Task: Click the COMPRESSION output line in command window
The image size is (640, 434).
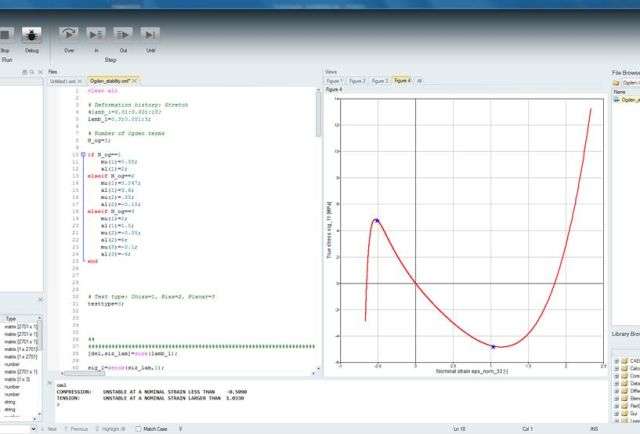Action: (151, 392)
